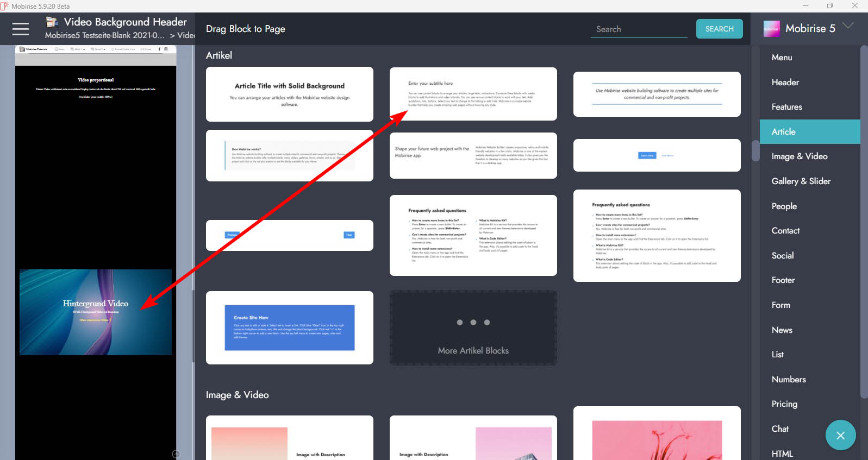This screenshot has width=868, height=460.
Task: Select the two-column Frequently asked questions block
Action: 473,235
